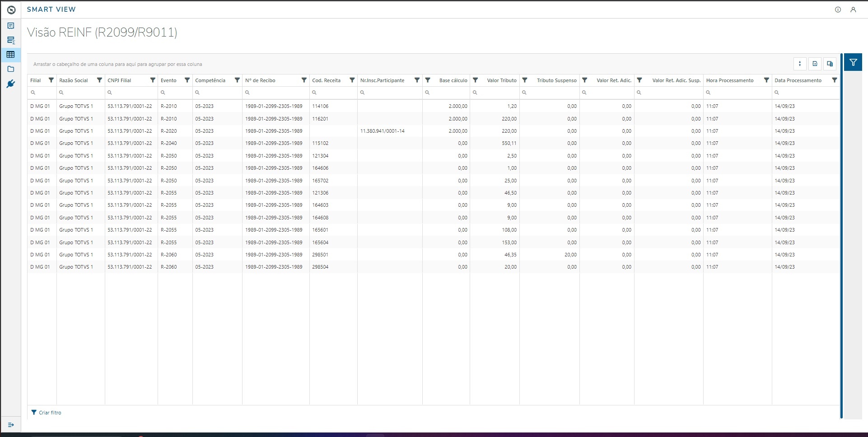
Task: Sort by Base cálculo column header
Action: point(453,80)
